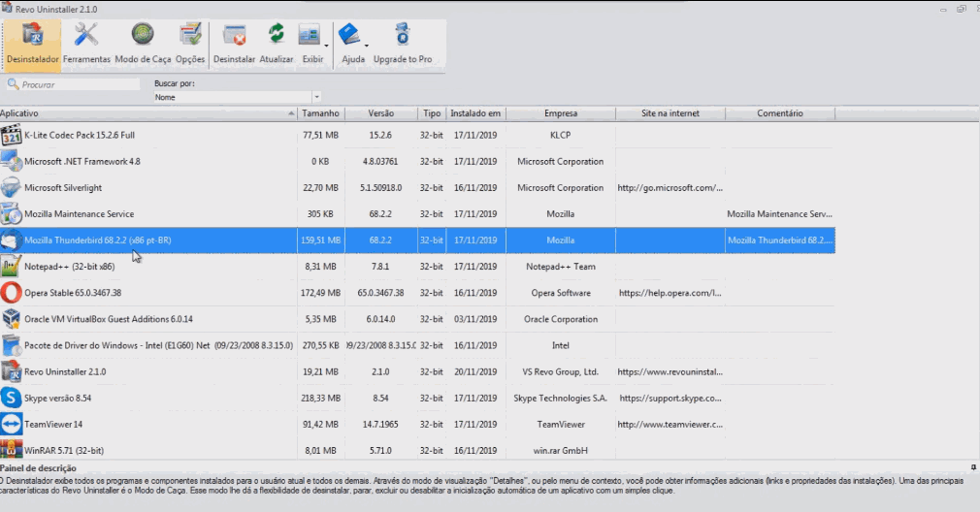Viewport: 980px width, 512px height.
Task: Open the Buscar por Nome combo box
Action: click(x=237, y=97)
